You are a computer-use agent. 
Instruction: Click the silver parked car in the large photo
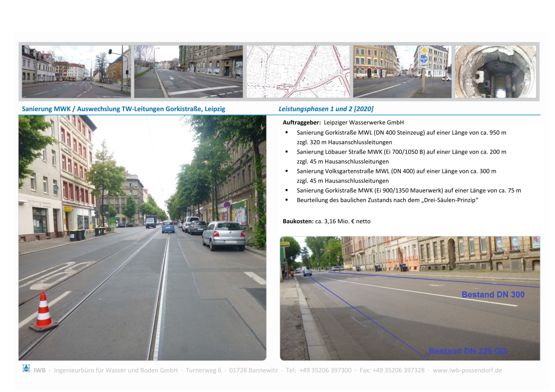click(224, 235)
